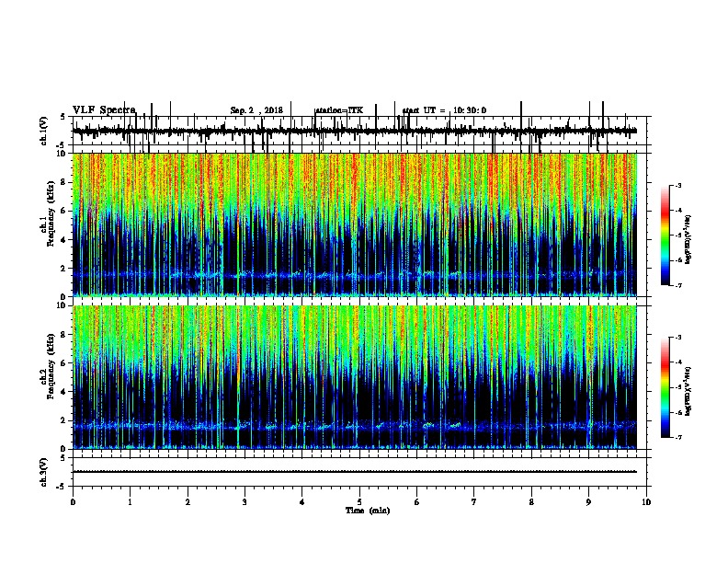Click the "VLF Spectra" title text
This screenshot has height=563, width=728.
(105, 109)
